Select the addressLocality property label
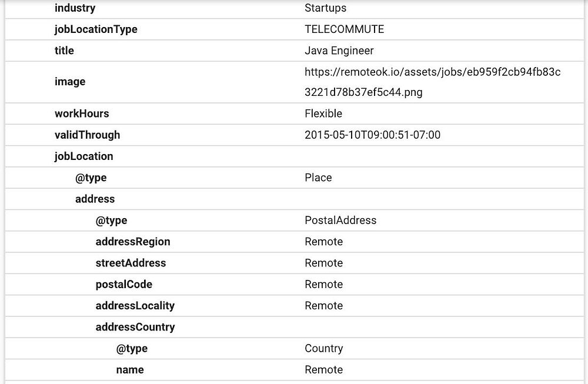 (x=135, y=306)
